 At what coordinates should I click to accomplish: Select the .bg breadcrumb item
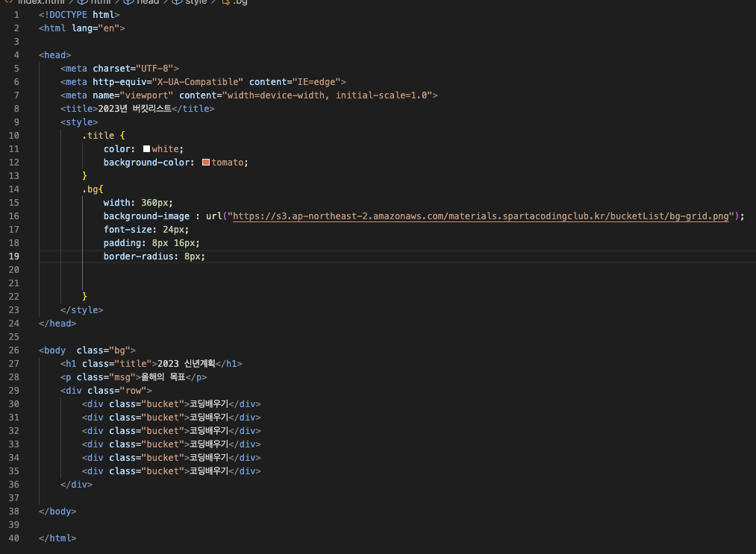tap(235, 2)
